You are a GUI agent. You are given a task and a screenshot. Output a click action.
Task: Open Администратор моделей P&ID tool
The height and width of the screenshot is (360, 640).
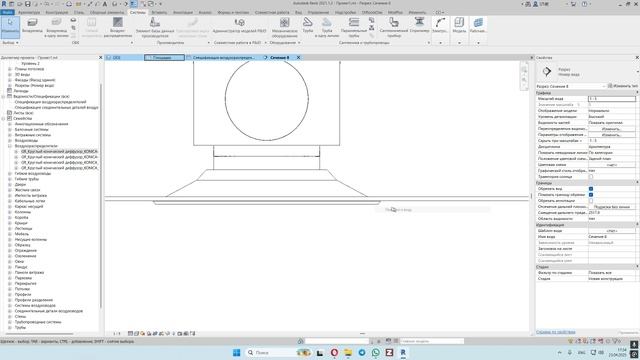[240, 26]
